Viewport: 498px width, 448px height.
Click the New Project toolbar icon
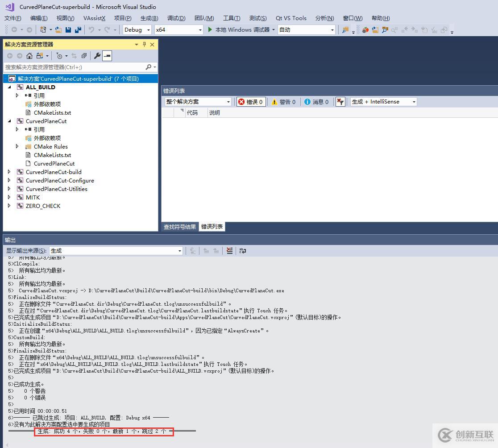point(43,29)
